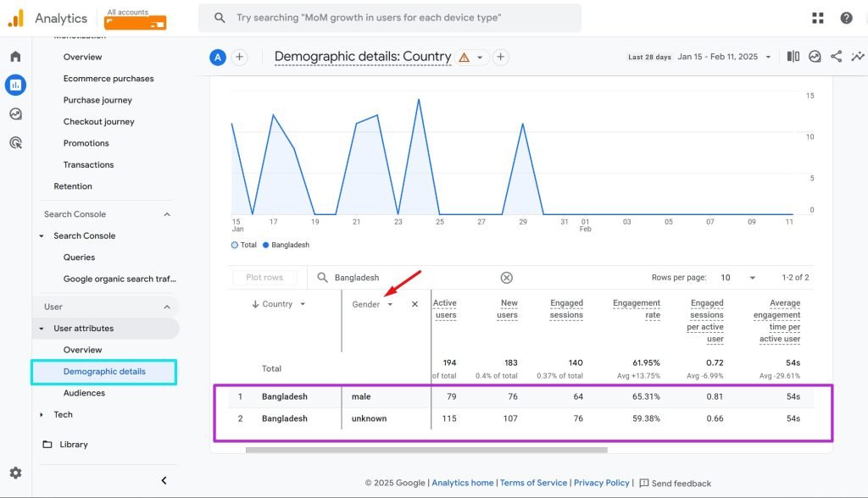
Task: Open the Gender dimension dropdown
Action: click(390, 305)
